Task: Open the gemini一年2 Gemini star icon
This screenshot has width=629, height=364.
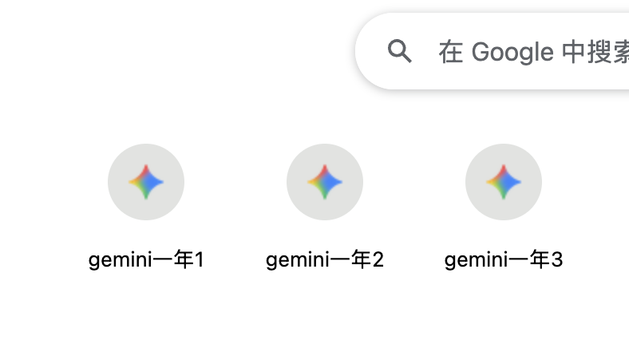Action: pyautogui.click(x=325, y=182)
